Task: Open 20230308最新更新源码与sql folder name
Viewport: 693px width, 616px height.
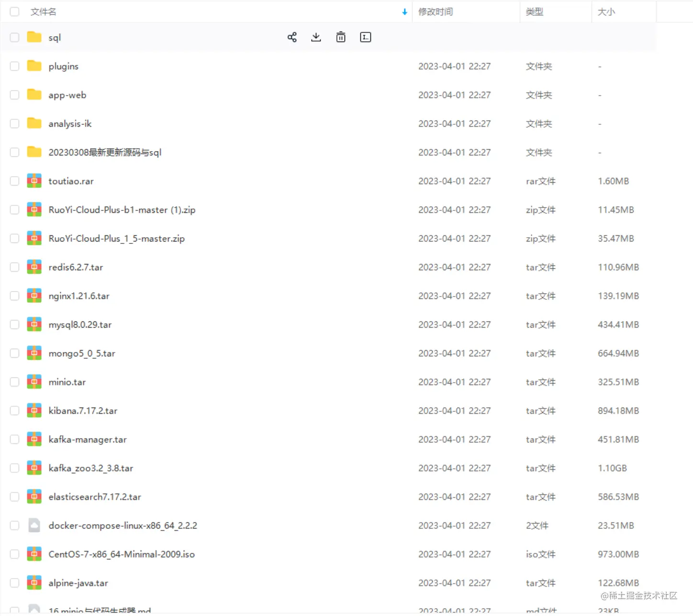Action: (105, 153)
